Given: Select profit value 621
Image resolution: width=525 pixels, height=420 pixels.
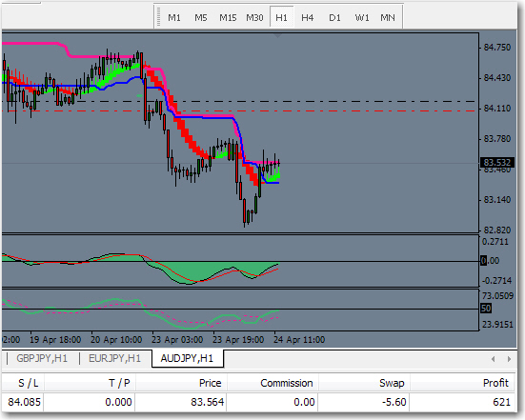Looking at the screenshot, I should (501, 402).
